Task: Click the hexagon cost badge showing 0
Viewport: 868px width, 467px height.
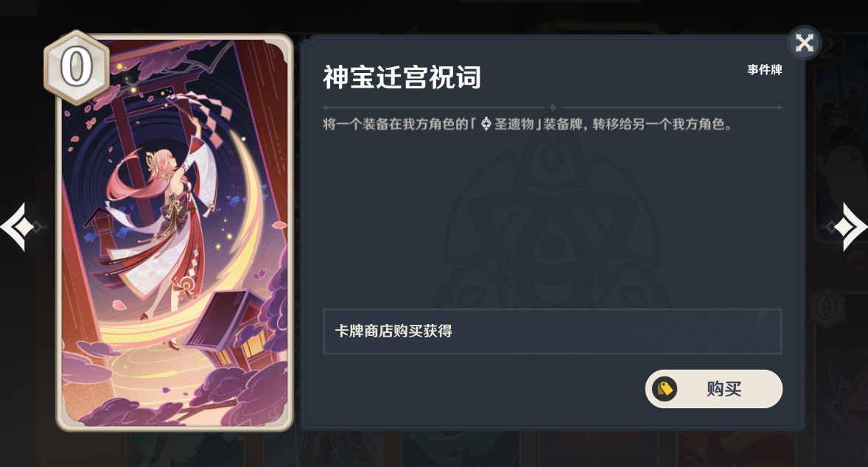Action: pyautogui.click(x=77, y=68)
